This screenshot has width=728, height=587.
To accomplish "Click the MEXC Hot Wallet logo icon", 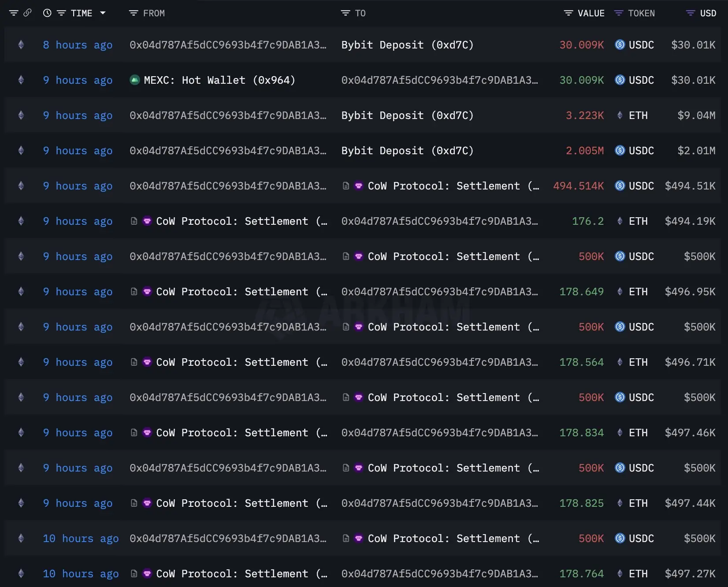I will click(x=135, y=80).
